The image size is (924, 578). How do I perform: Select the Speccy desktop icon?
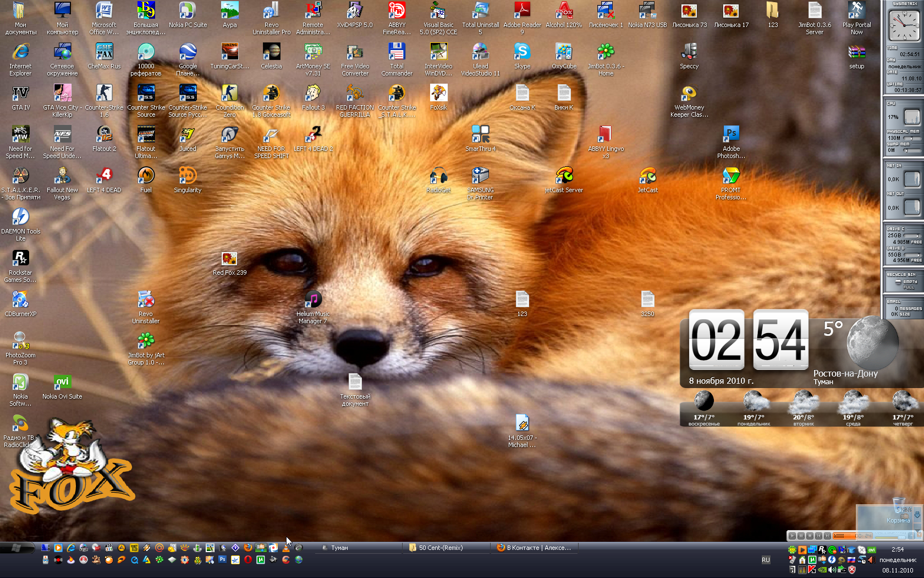689,52
